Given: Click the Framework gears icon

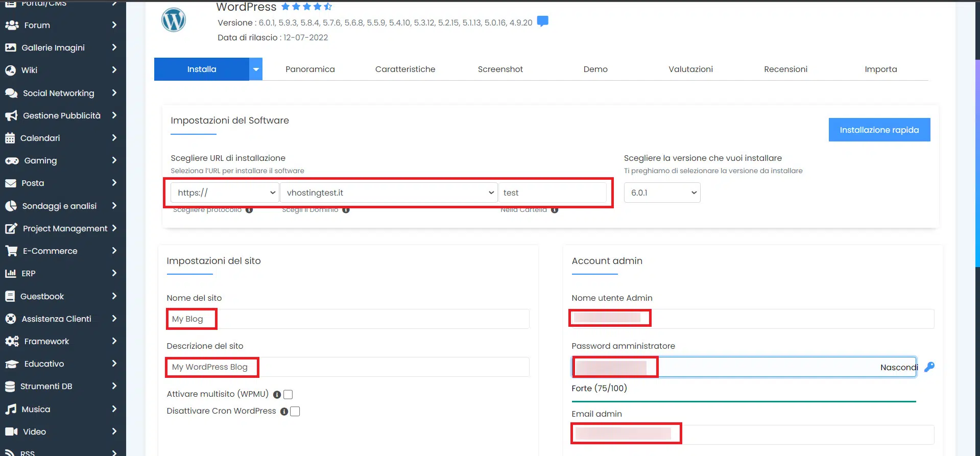Looking at the screenshot, I should click(x=12, y=341).
